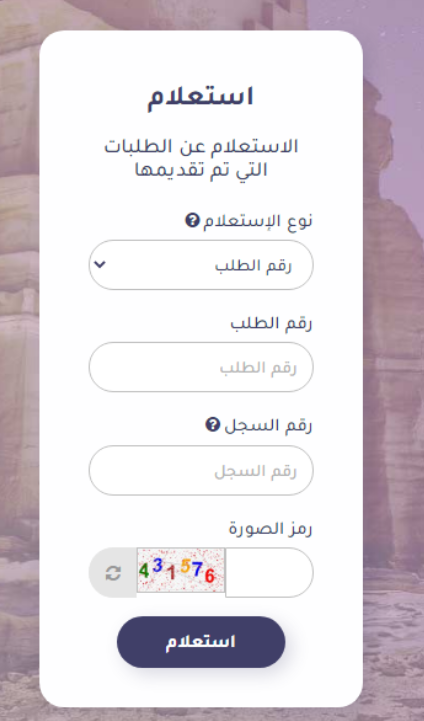Click the question mark icon beside رقم السجل
Screen dimensions: 424x721
(212, 424)
